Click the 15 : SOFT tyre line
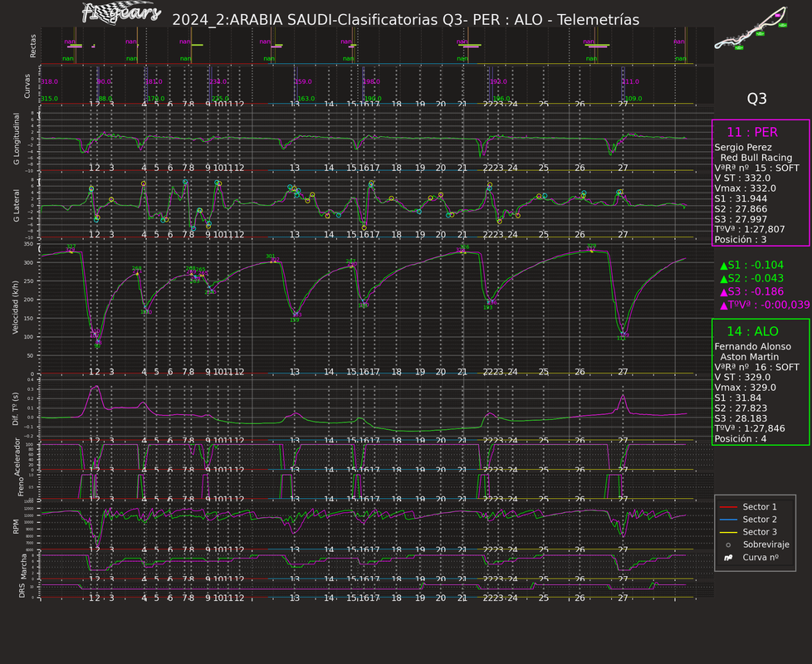The height and width of the screenshot is (664, 812). tap(756, 168)
